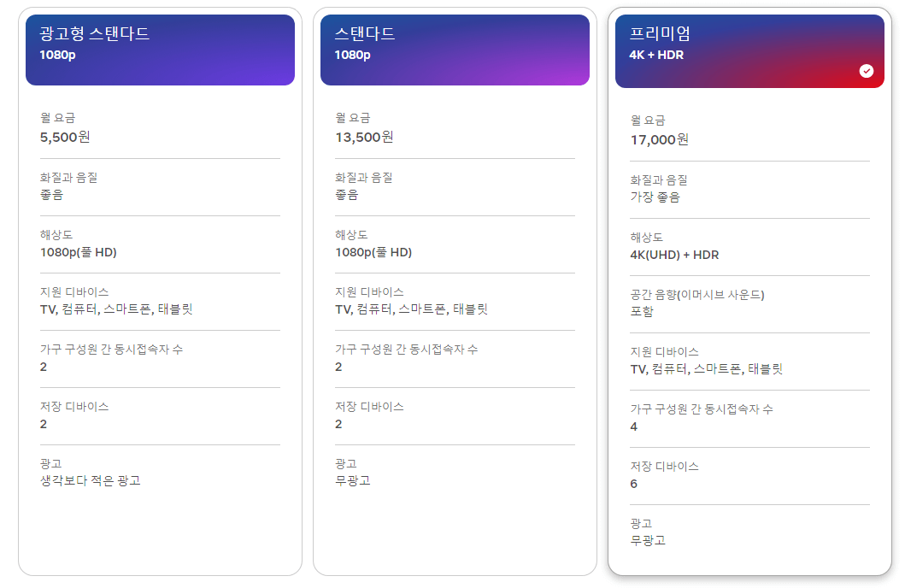The width and height of the screenshot is (905, 588).
Task: Expand the 해상도 row on 스탠다드
Action: tap(455, 244)
